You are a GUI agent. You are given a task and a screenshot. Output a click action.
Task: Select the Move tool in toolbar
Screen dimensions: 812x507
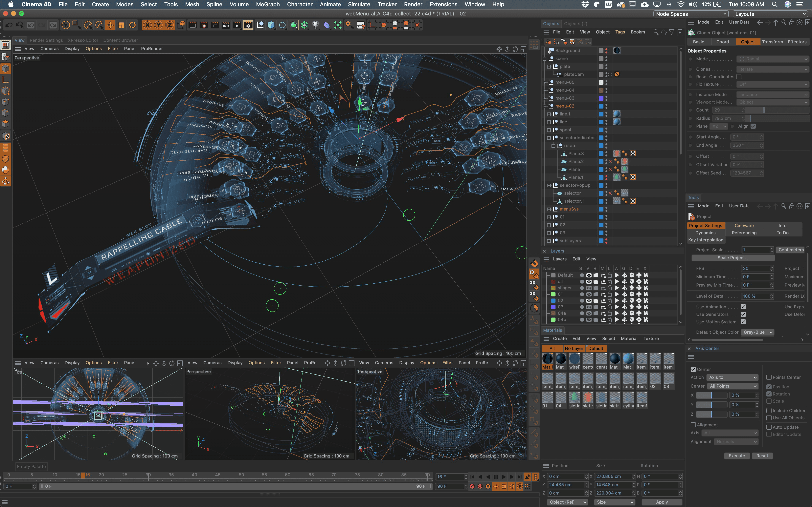click(x=110, y=25)
